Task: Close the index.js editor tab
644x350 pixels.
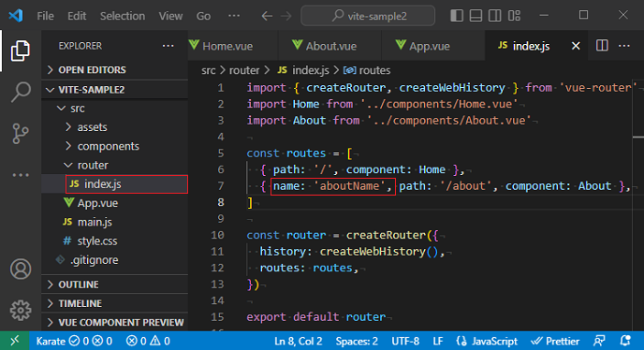Action: [x=576, y=46]
